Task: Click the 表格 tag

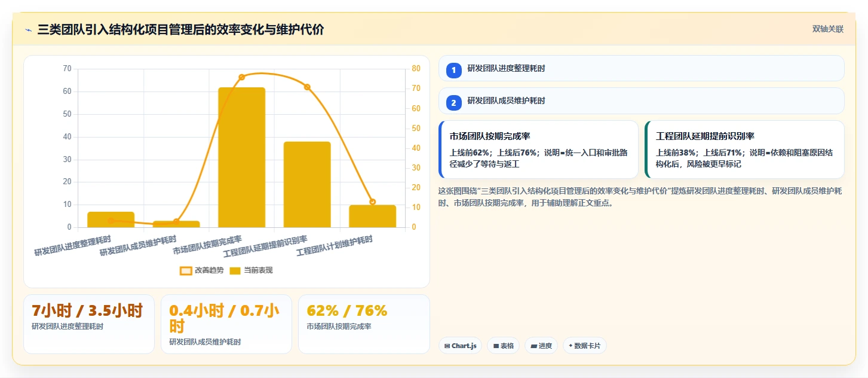Action: coord(503,346)
